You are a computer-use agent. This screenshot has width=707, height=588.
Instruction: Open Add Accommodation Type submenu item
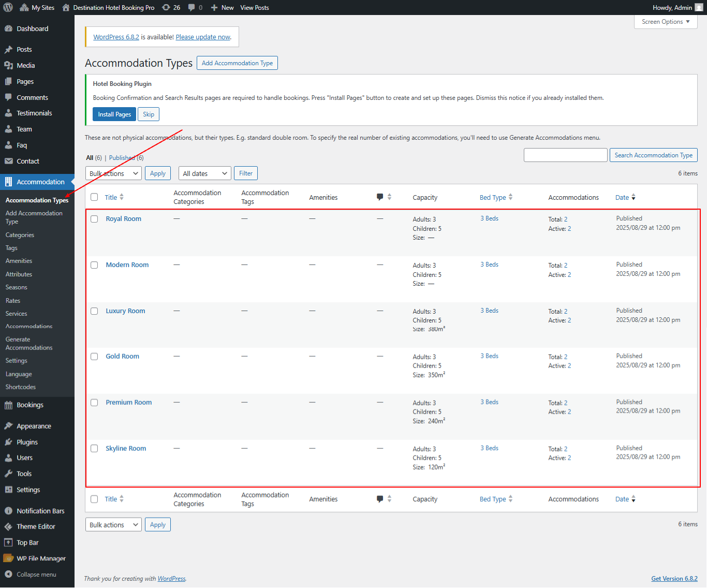pos(34,217)
